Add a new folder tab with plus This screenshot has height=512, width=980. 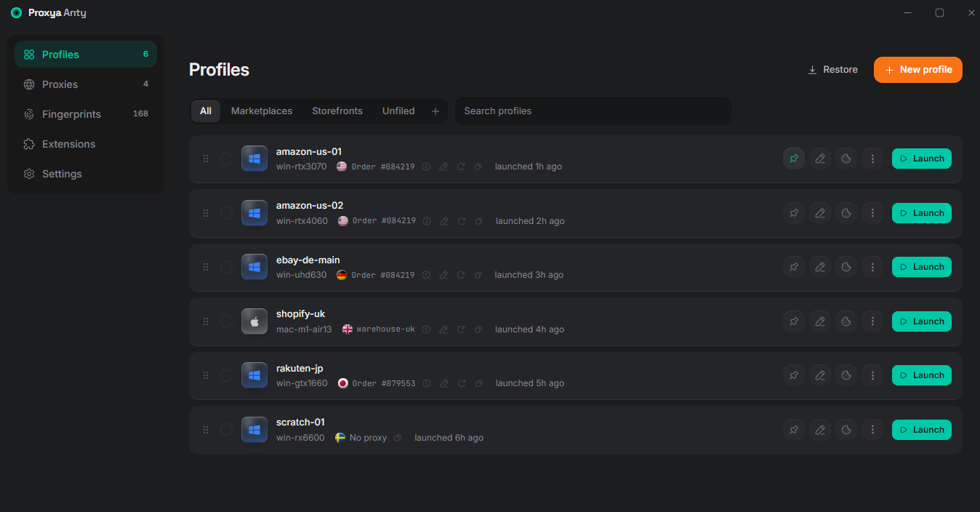(435, 111)
